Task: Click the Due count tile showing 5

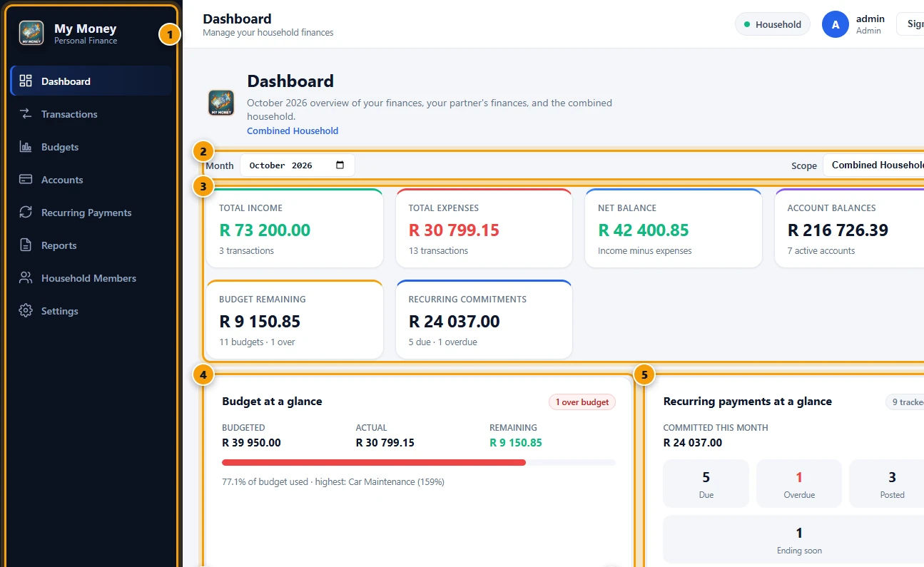Action: click(x=706, y=484)
